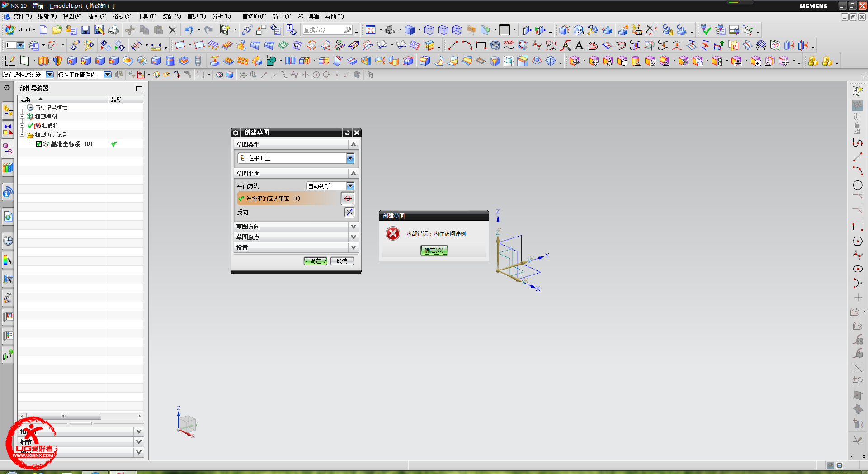Open the 帮助 menu
This screenshot has height=474, width=868.
[334, 17]
